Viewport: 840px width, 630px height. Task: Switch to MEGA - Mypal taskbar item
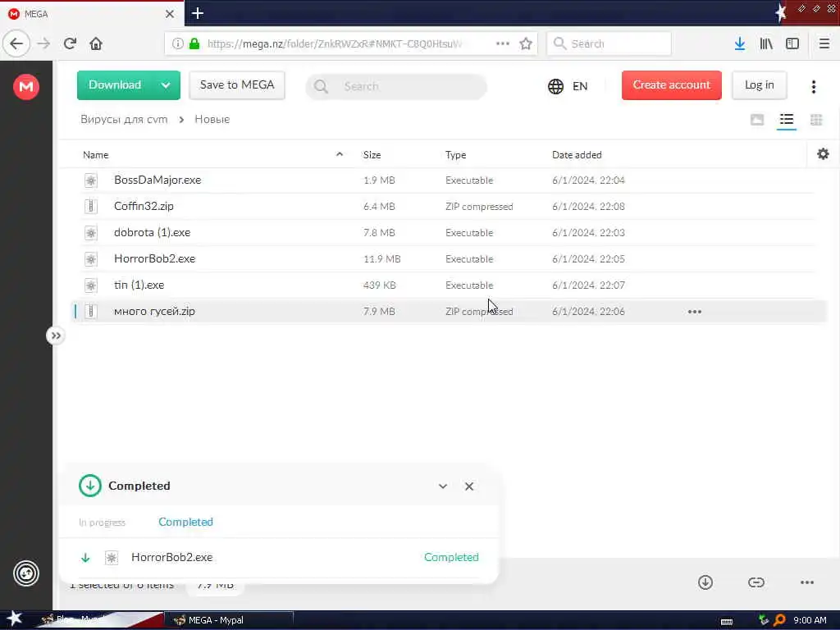228,620
